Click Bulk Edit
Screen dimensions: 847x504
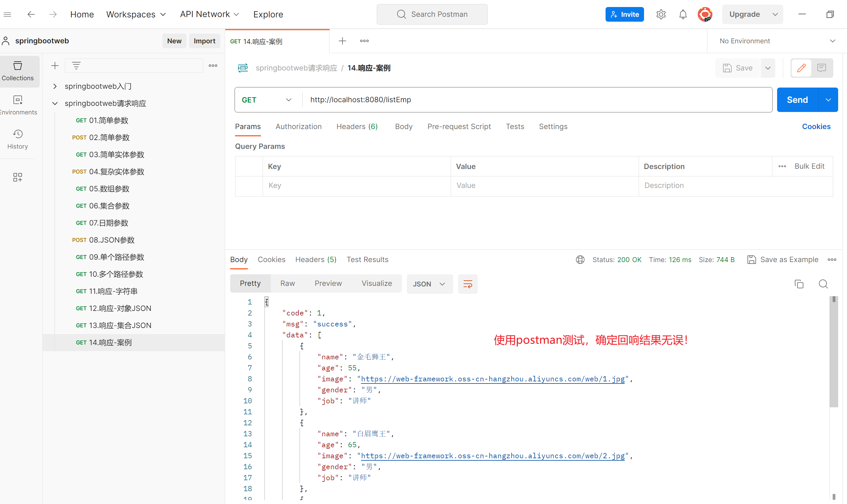(809, 166)
